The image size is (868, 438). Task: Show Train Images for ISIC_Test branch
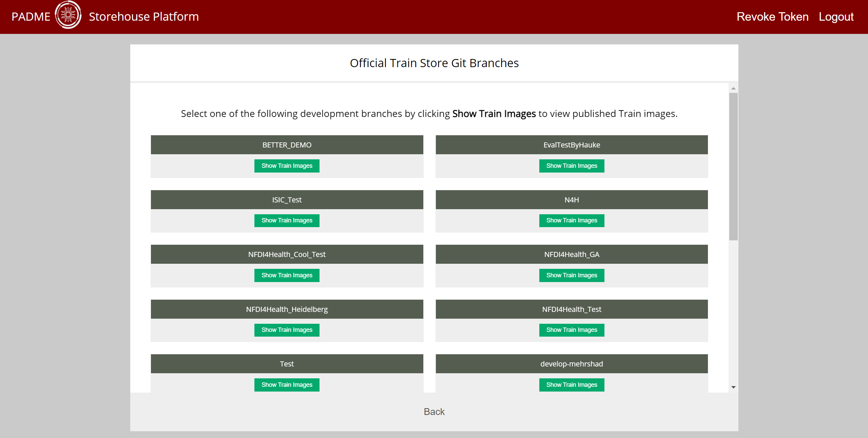pyautogui.click(x=287, y=220)
